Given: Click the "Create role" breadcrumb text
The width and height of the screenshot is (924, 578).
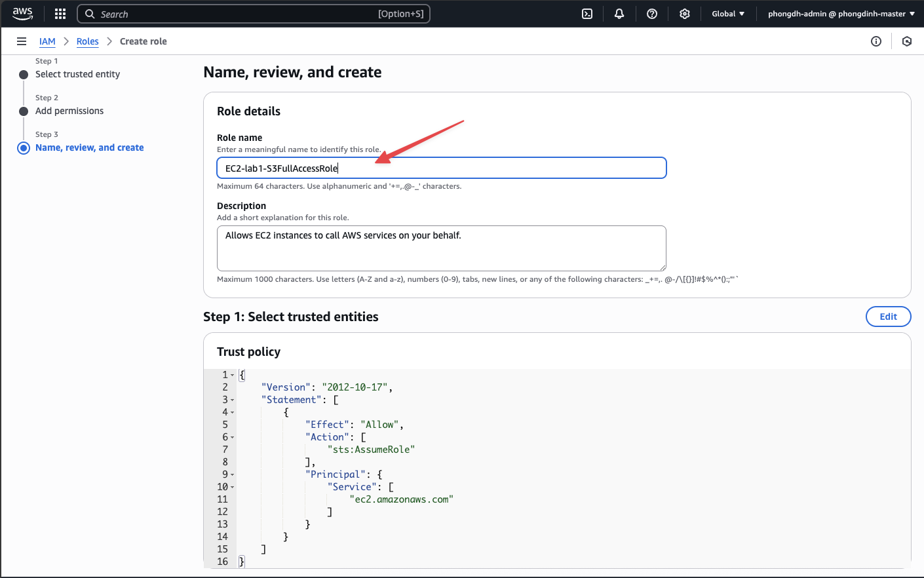Looking at the screenshot, I should point(144,41).
